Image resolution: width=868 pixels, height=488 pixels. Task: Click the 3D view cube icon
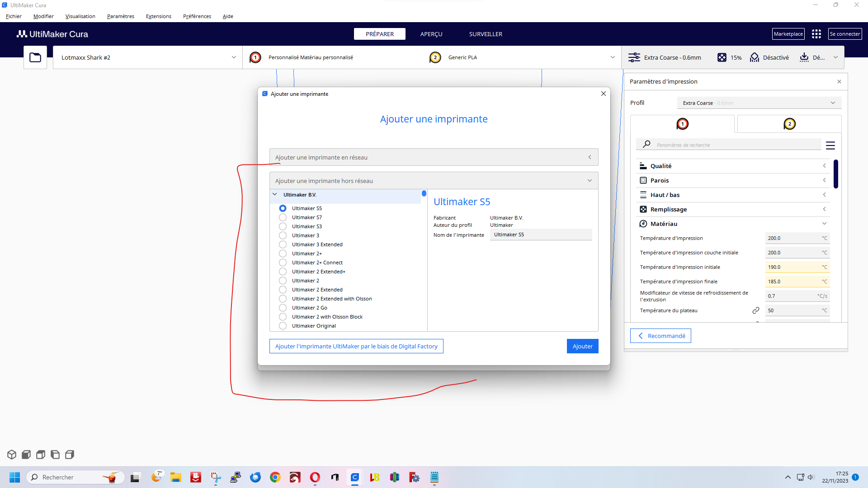(x=12, y=455)
